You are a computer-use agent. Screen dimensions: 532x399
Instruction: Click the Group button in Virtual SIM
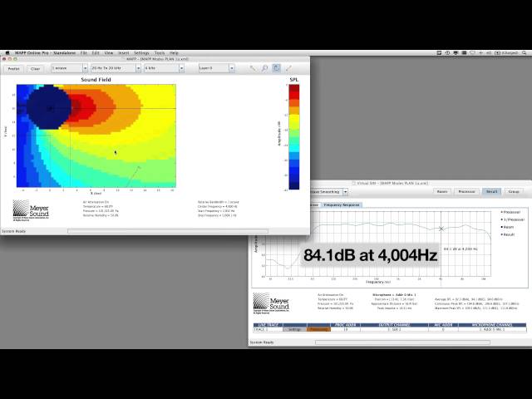(514, 192)
